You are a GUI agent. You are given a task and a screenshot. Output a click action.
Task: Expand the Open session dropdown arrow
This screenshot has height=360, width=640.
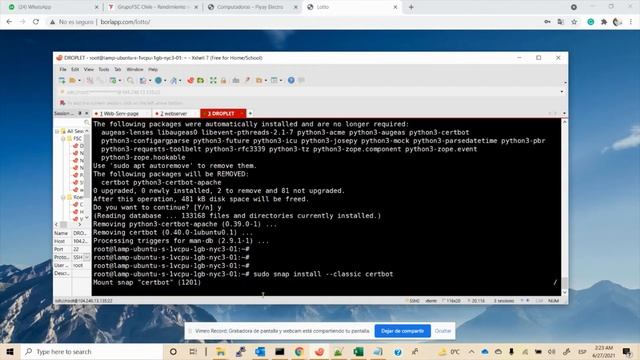pos(79,80)
